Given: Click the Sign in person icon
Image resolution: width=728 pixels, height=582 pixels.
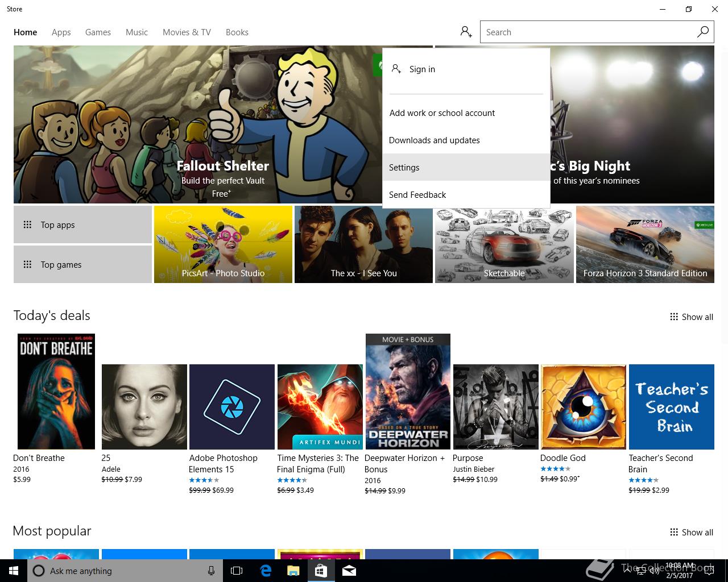Looking at the screenshot, I should 396,69.
